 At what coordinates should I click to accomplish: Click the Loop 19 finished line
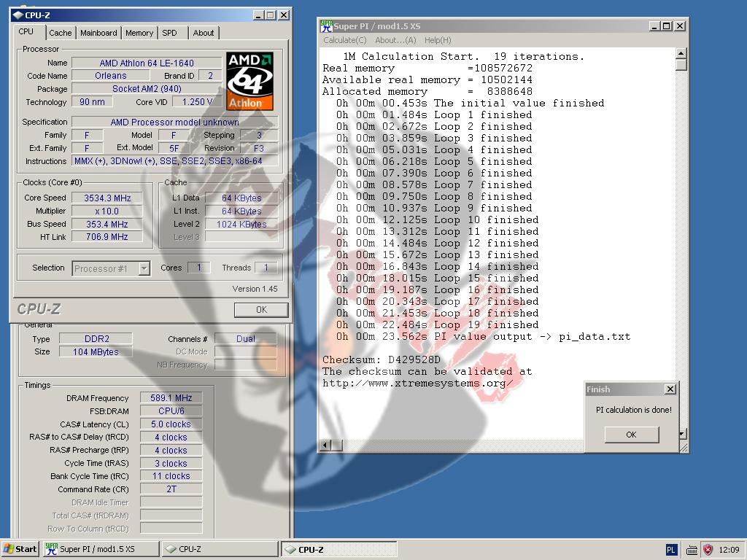[438, 324]
